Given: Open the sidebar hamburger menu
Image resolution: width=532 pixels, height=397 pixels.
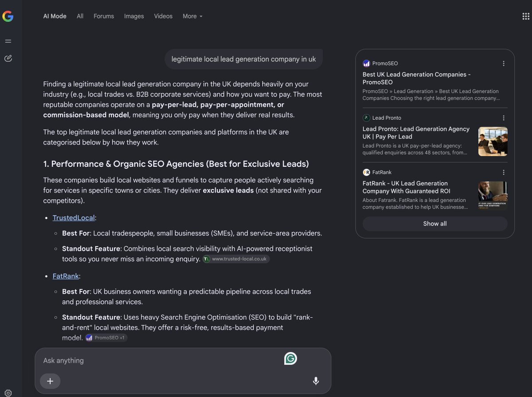Looking at the screenshot, I should tap(8, 41).
